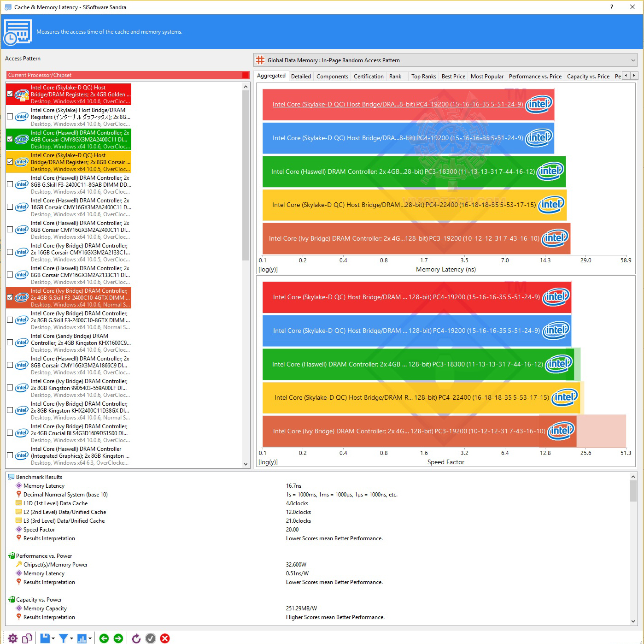Image resolution: width=644 pixels, height=644 pixels.
Task: Open the dropdown arrow beside the filter icon
Action: pos(72,638)
